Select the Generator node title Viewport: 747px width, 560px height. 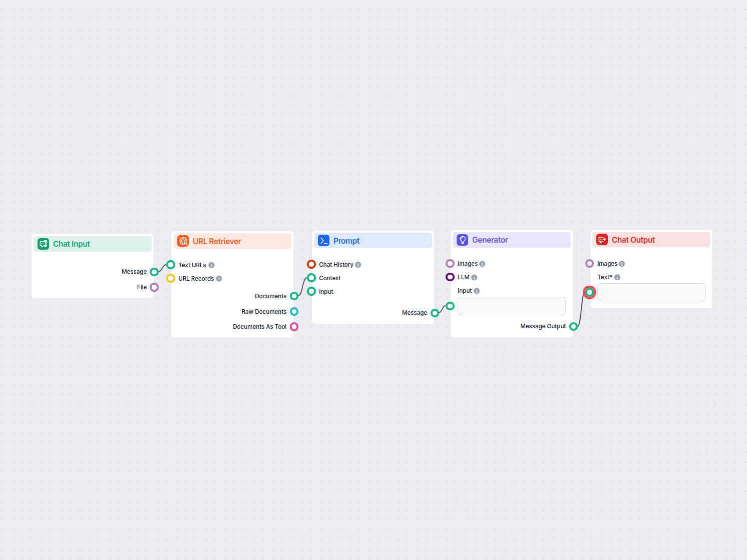tap(490, 240)
